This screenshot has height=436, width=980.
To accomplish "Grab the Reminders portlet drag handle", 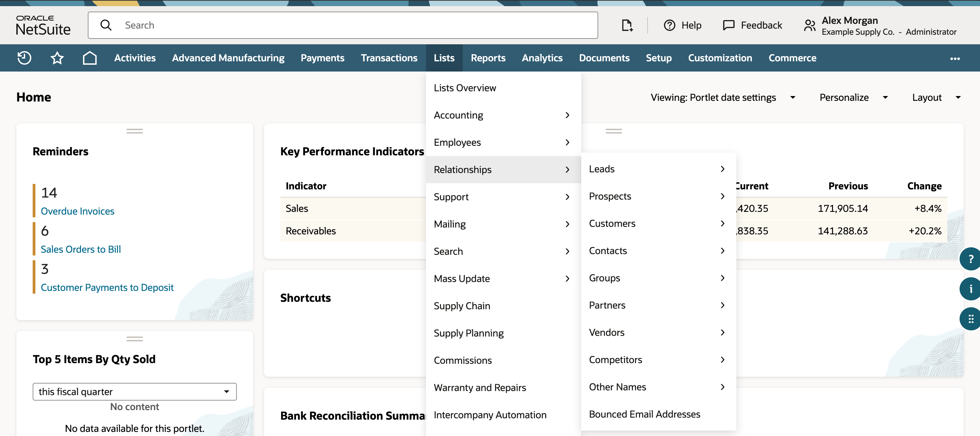I will tap(135, 131).
